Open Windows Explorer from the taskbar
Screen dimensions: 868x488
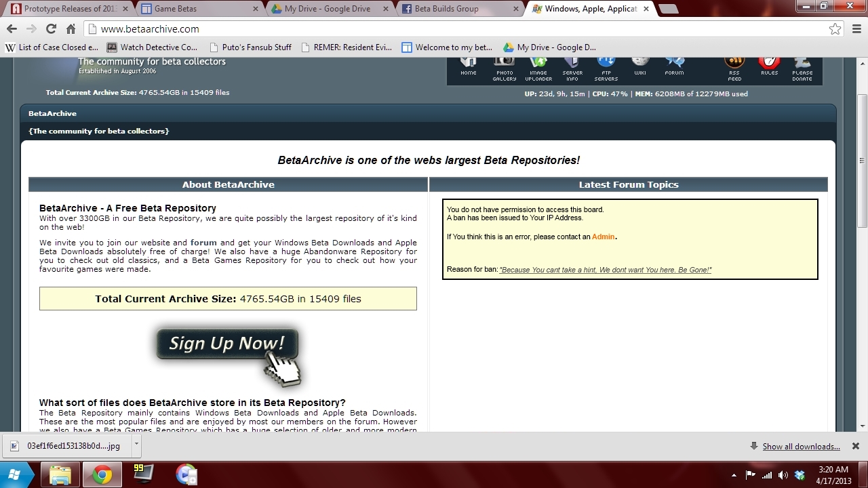pyautogui.click(x=60, y=474)
